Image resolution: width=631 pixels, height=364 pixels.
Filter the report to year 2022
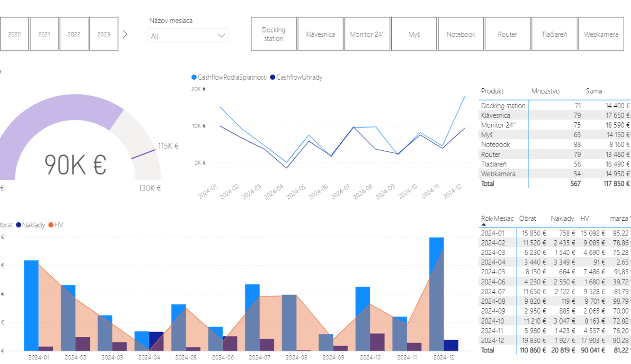[x=74, y=34]
